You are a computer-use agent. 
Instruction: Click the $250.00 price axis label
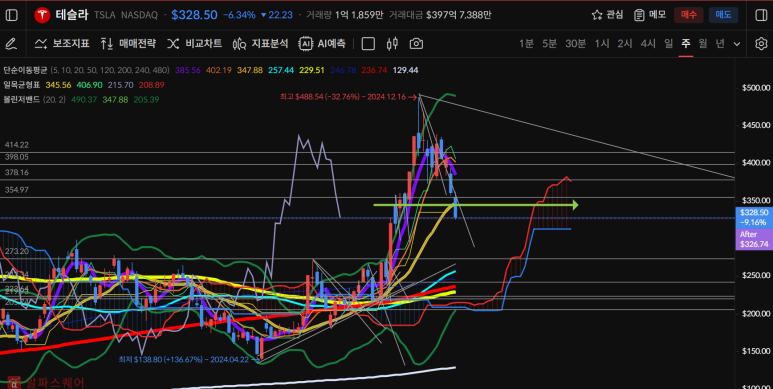click(756, 276)
